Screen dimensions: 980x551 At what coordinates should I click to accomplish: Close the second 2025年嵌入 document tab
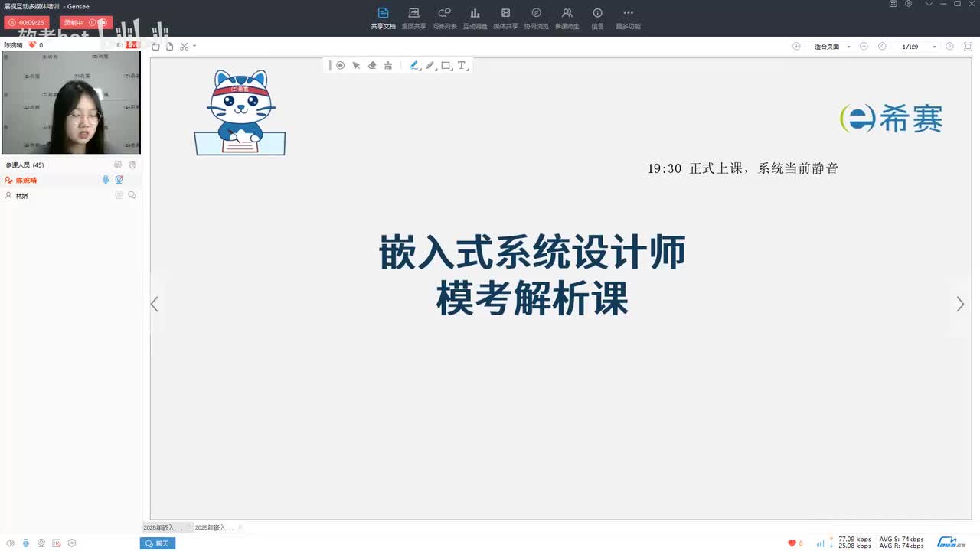click(x=240, y=527)
